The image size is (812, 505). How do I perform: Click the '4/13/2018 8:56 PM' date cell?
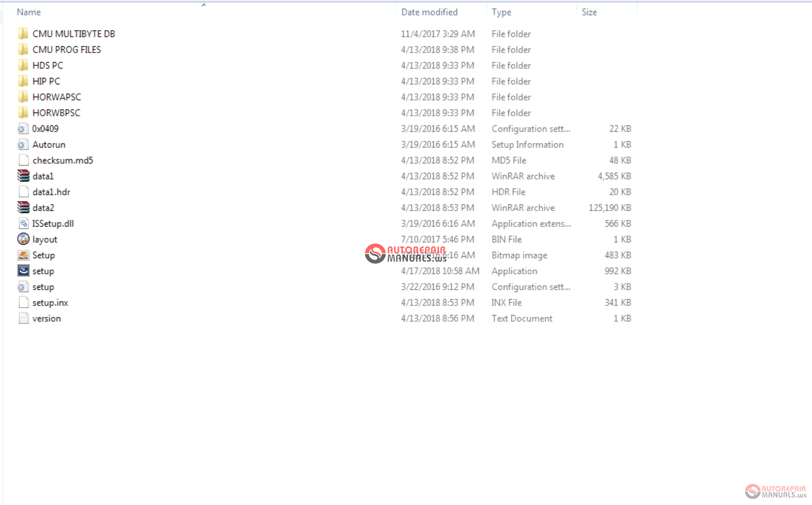point(437,318)
